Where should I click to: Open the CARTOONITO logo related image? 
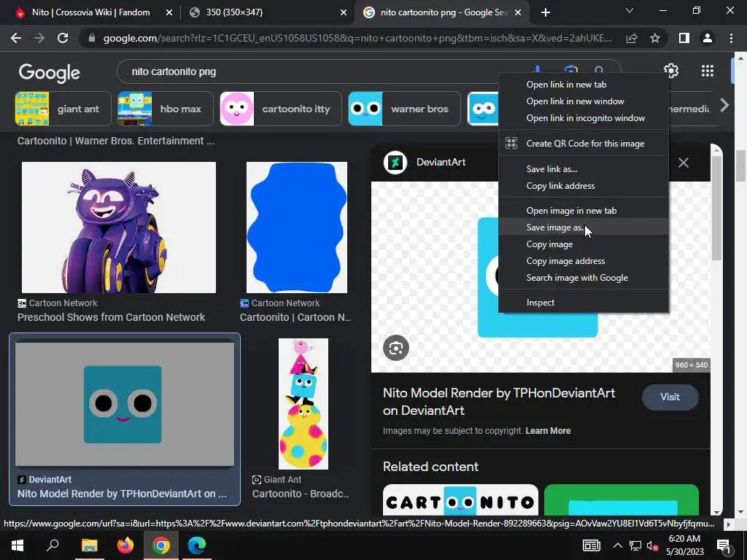(x=460, y=500)
